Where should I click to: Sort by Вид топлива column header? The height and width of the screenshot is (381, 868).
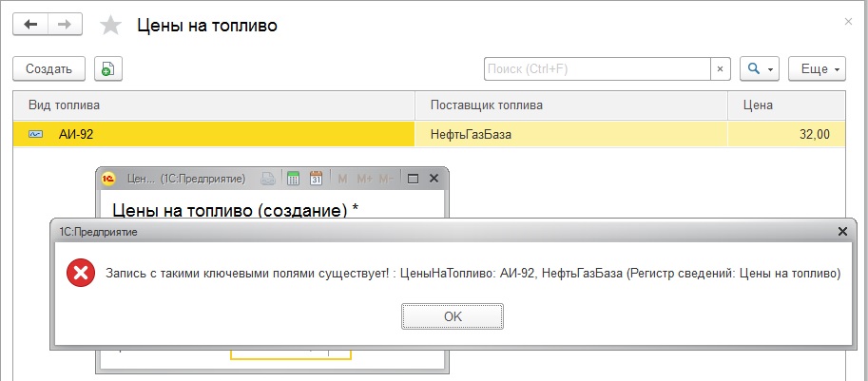coord(214,105)
